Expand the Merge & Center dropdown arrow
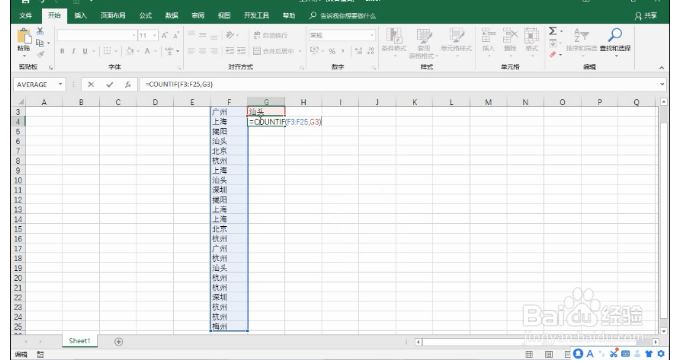 [x=300, y=51]
